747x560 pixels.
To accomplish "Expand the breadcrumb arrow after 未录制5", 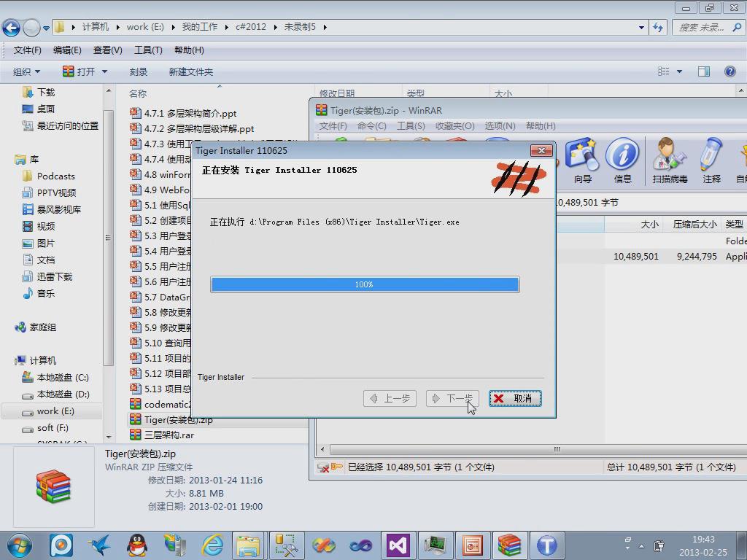I will coord(325,27).
